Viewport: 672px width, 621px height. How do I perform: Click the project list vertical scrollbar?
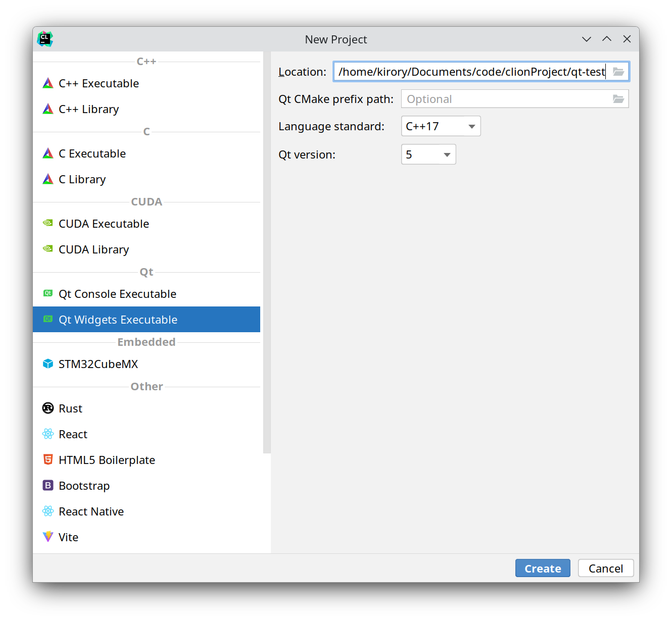[267, 252]
